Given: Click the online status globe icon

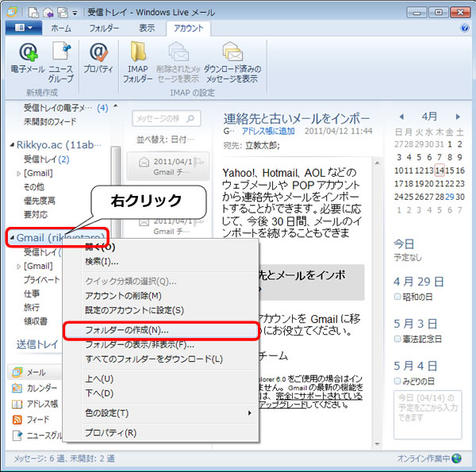Looking at the screenshot, I should (457, 459).
